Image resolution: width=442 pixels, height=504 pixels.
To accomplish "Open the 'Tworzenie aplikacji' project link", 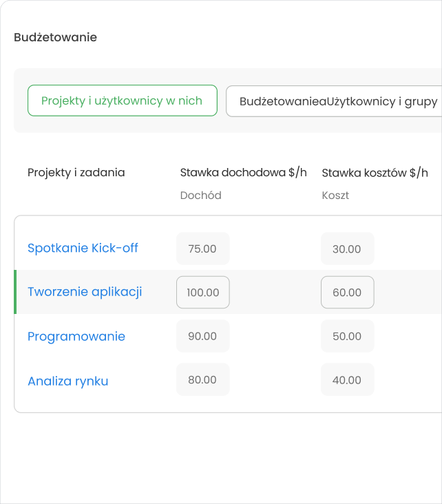I will tap(85, 292).
